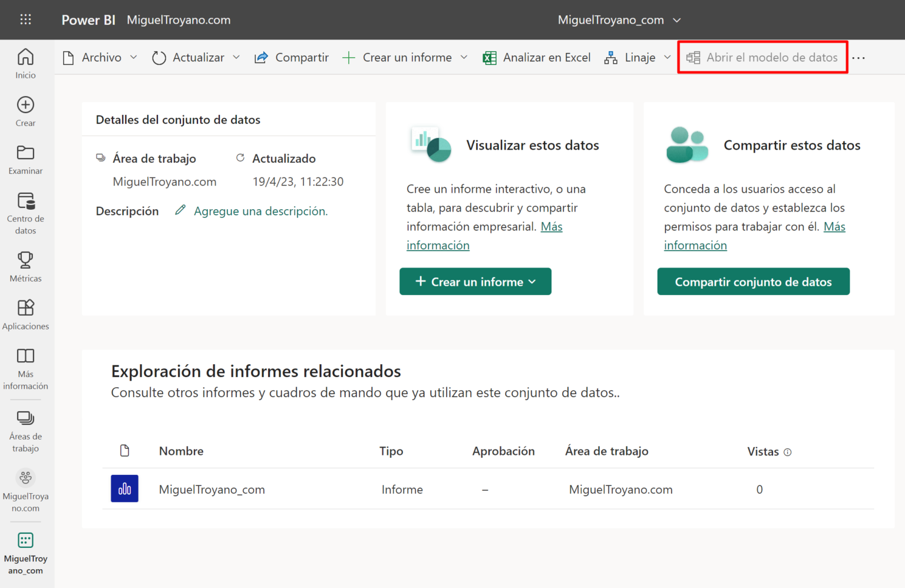Open the Actualizar menu
Image resolution: width=905 pixels, height=588 pixels.
(x=196, y=57)
